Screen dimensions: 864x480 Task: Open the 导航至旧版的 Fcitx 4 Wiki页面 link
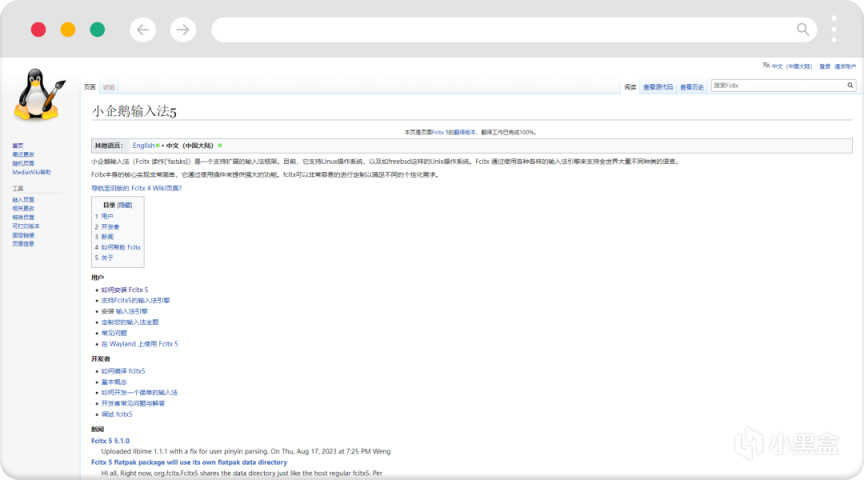(x=136, y=188)
